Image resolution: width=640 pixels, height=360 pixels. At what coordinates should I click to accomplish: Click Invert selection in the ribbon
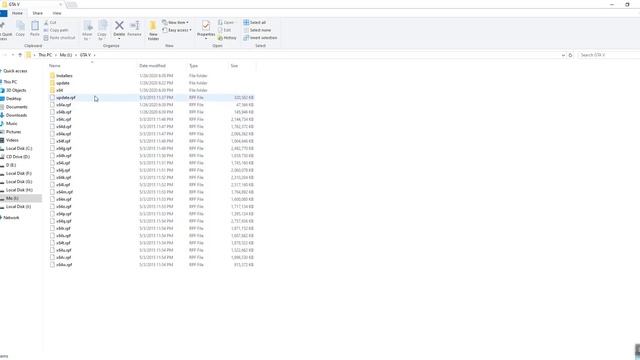260,38
